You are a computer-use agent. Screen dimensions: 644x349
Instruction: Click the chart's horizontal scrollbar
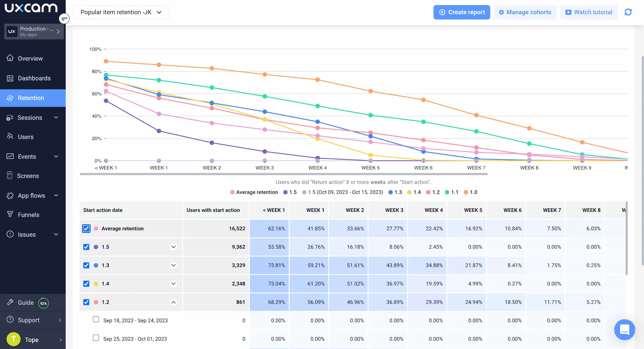[x=283, y=174]
